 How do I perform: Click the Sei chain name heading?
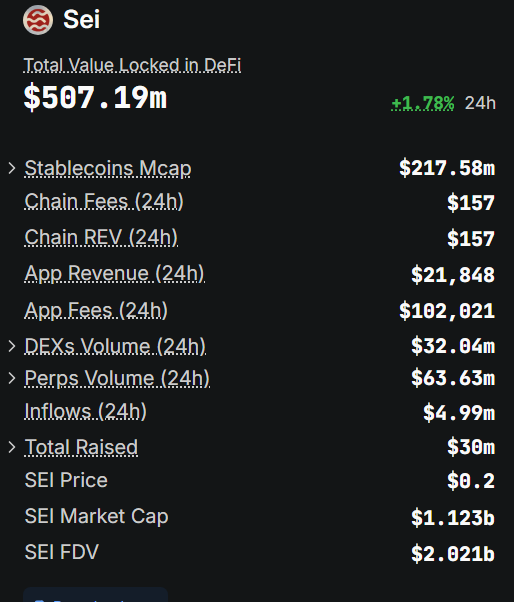click(x=82, y=19)
